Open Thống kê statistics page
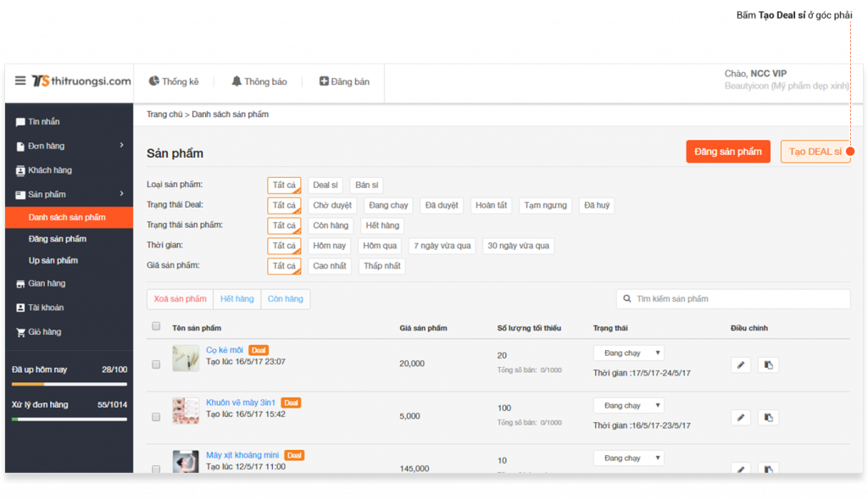This screenshot has height=500, width=868. (174, 81)
